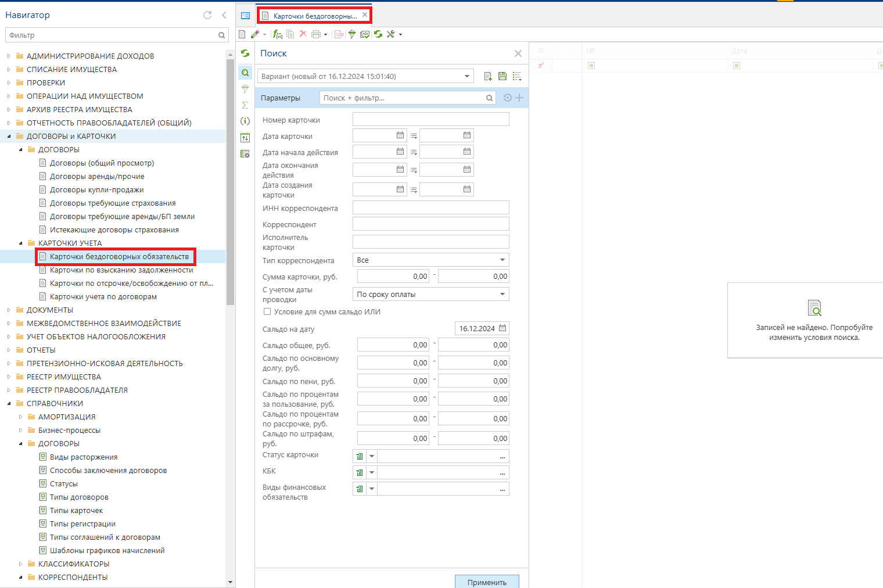Open the workspace layout icon left of tabs
This screenshot has height=588, width=883.
point(245,16)
